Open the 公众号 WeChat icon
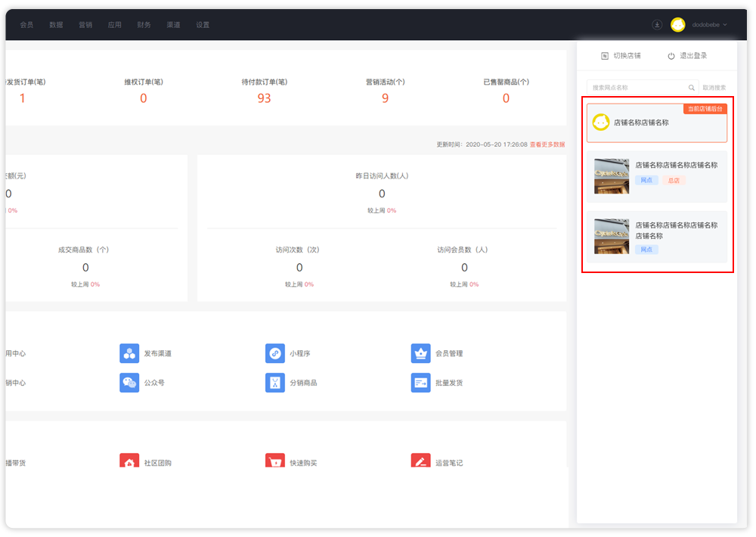The image size is (756, 537). (129, 383)
